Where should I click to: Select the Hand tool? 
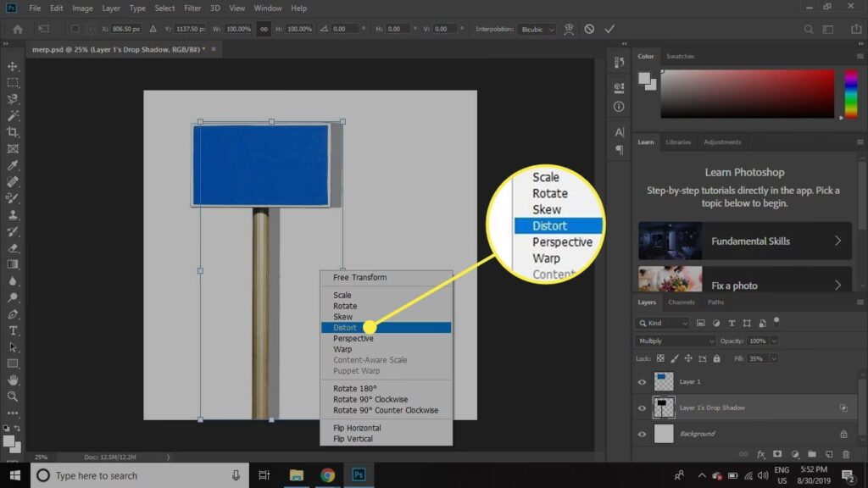coord(13,380)
